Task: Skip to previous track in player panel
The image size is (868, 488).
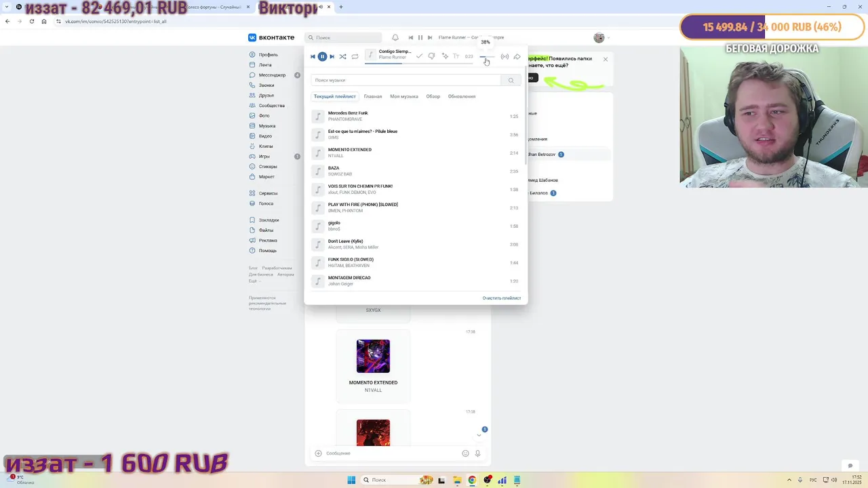Action: point(313,56)
